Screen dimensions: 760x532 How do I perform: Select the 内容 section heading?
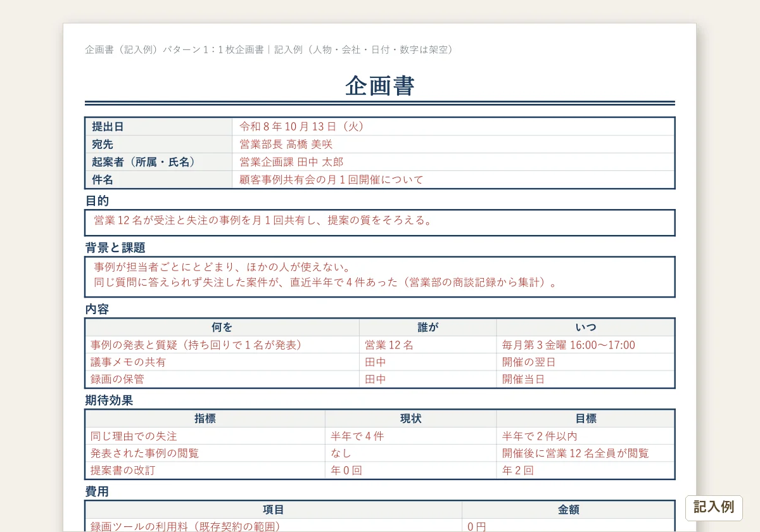click(x=97, y=309)
